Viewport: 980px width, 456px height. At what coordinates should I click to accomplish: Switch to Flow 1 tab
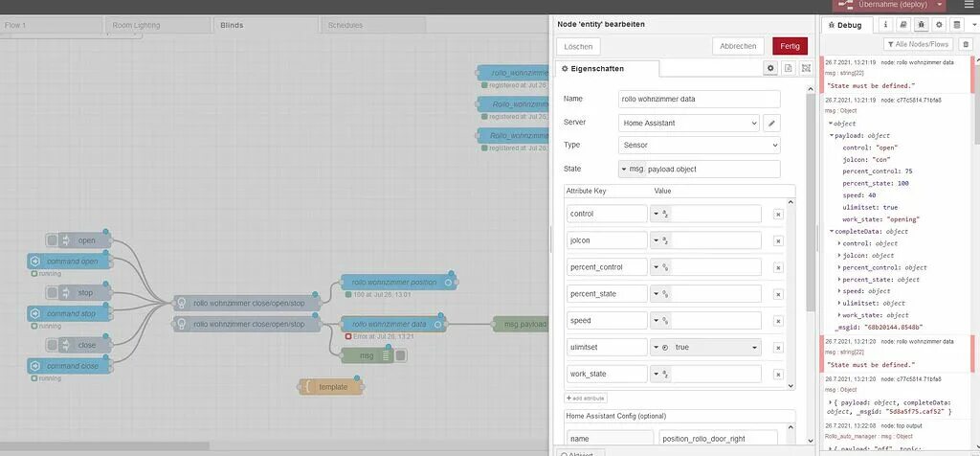[x=51, y=26]
